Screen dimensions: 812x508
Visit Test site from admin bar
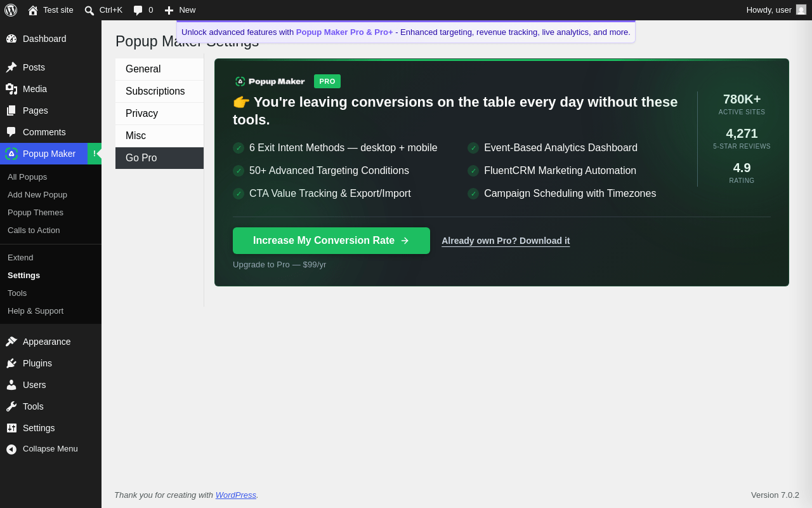point(58,10)
